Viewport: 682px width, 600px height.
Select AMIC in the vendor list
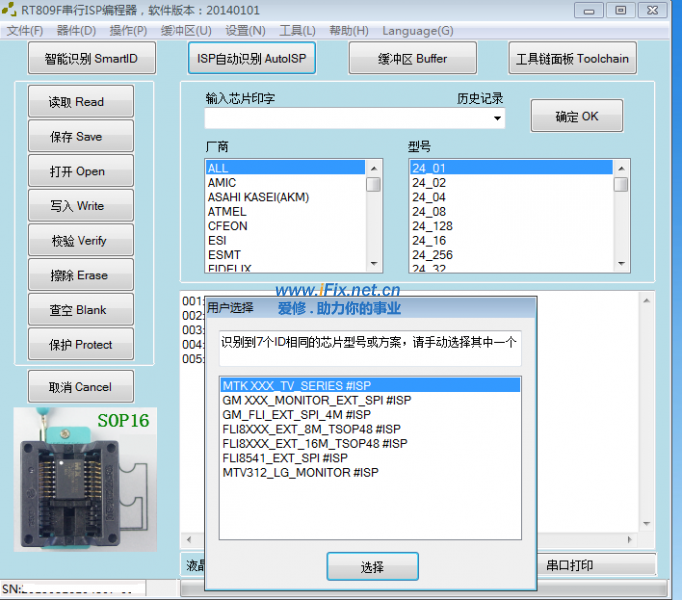285,182
